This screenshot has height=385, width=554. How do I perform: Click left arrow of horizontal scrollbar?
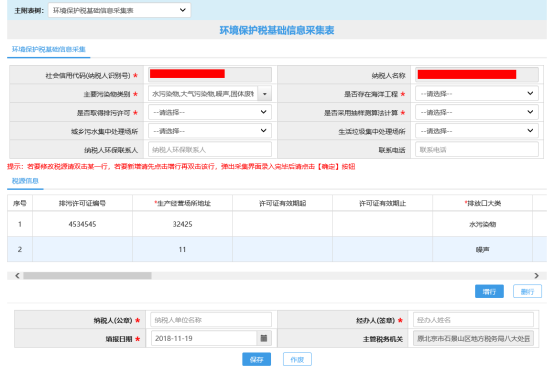17,276
